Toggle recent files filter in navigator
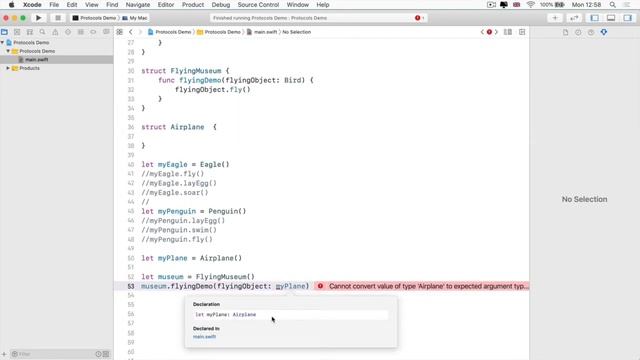640x360 pixels. (98, 354)
